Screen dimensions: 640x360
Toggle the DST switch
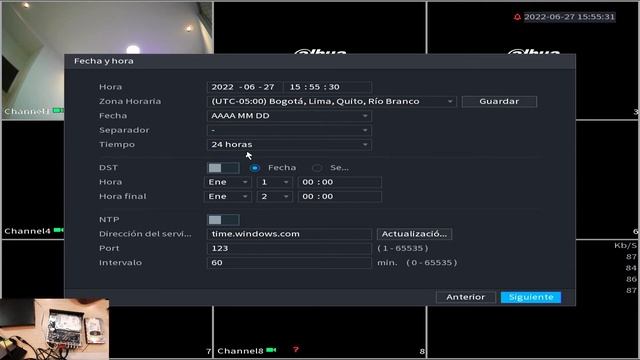(x=223, y=168)
